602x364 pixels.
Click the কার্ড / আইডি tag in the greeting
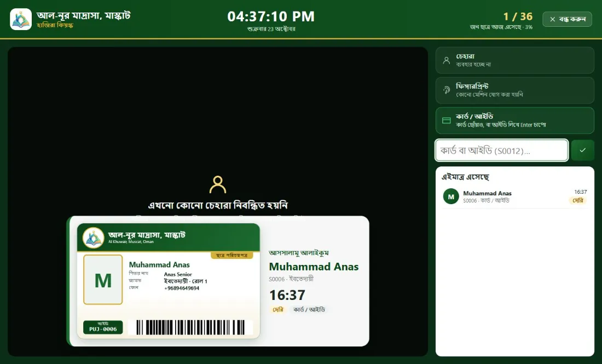(x=309, y=309)
